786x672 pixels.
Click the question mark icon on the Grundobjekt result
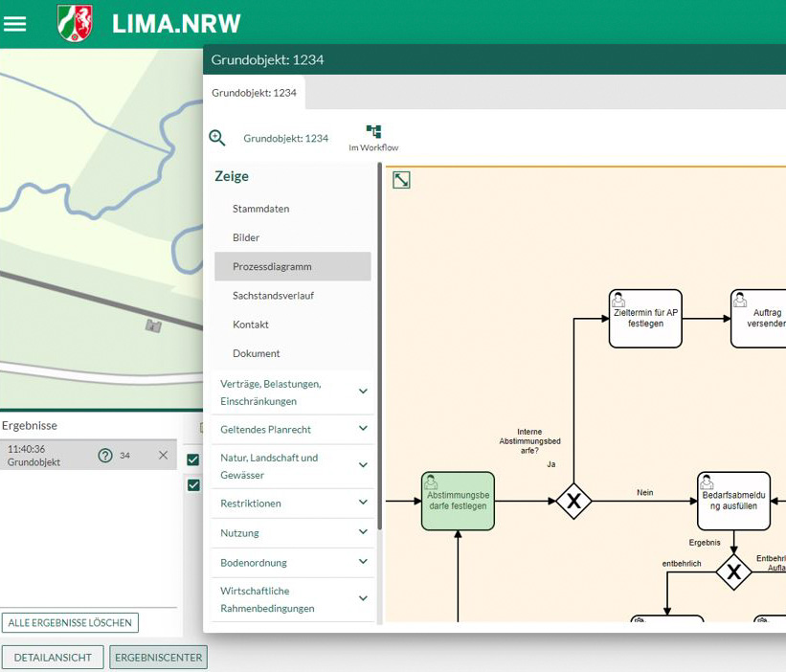(x=103, y=456)
